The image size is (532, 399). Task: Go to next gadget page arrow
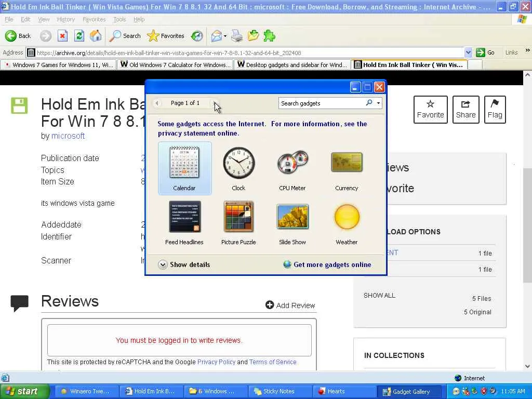[x=215, y=103]
